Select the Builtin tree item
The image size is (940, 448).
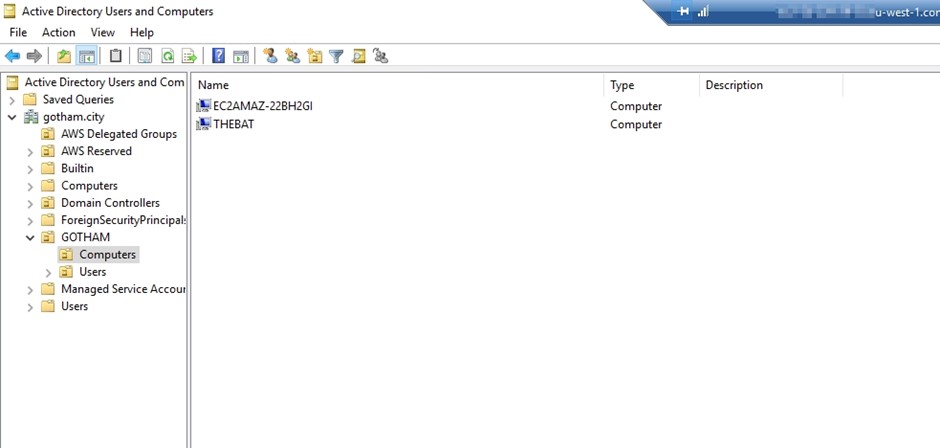(x=77, y=169)
